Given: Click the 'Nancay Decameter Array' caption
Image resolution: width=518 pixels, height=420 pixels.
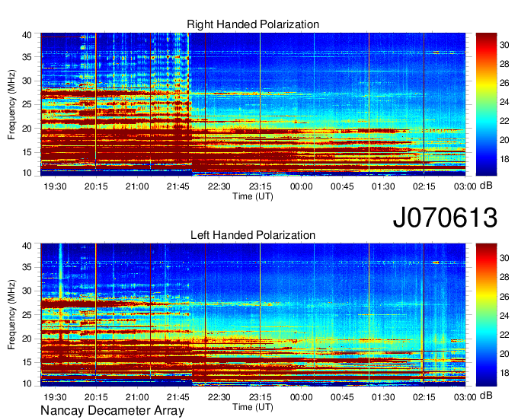Looking at the screenshot, I should pyautogui.click(x=112, y=411).
